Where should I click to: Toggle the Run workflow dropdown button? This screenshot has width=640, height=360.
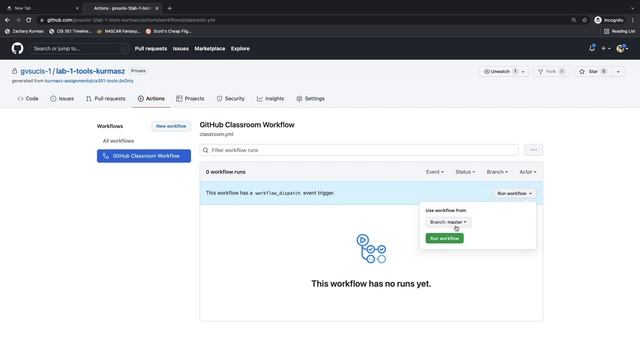point(514,193)
